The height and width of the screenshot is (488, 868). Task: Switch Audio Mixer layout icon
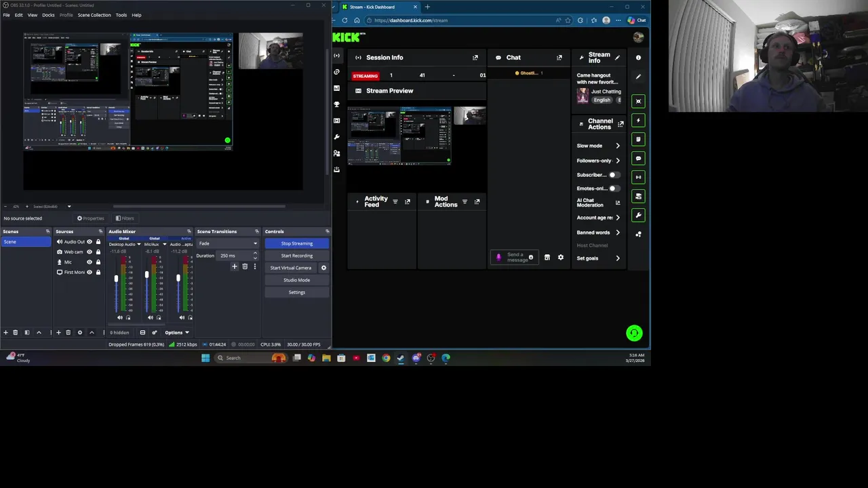(x=142, y=333)
